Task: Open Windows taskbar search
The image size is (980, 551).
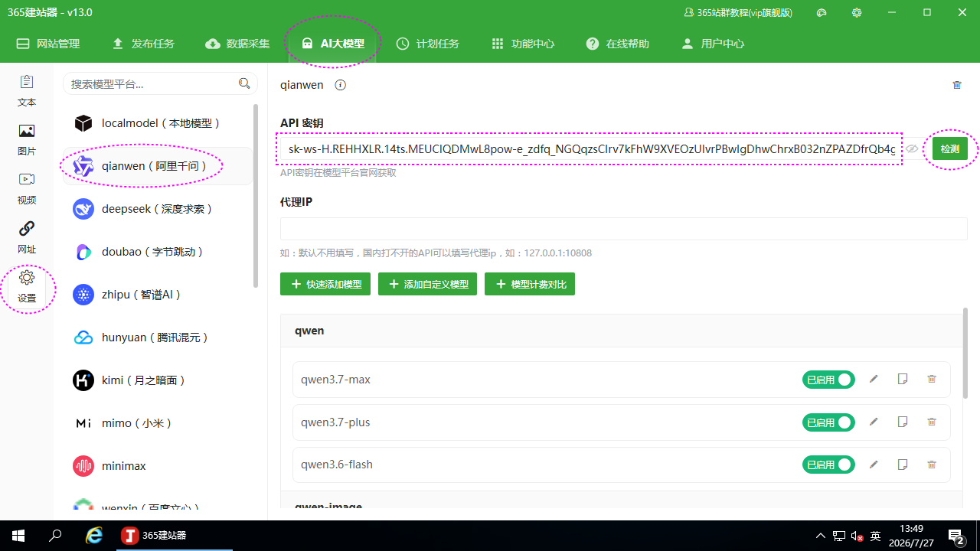Action: 55,536
